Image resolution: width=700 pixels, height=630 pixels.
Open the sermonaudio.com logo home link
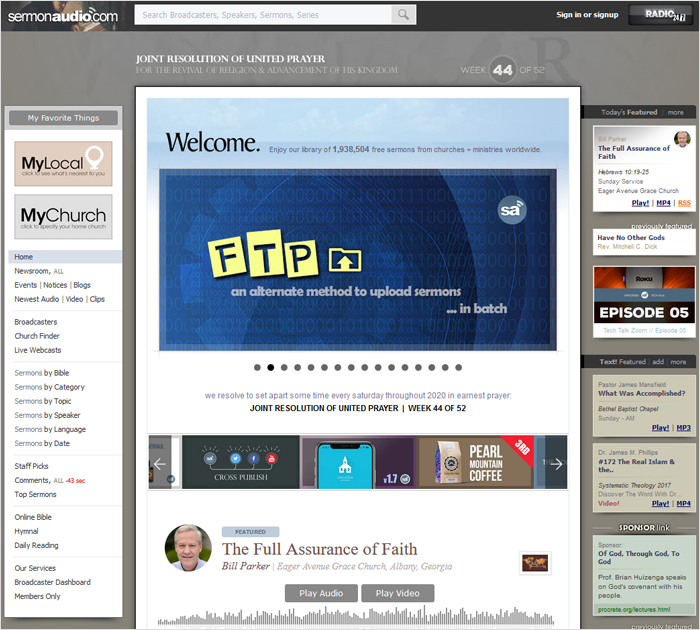pyautogui.click(x=63, y=16)
